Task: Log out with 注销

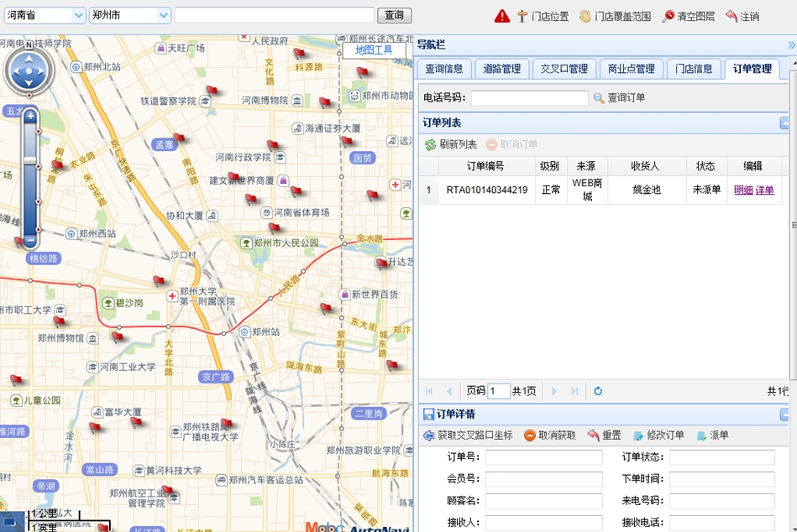Action: pyautogui.click(x=742, y=16)
